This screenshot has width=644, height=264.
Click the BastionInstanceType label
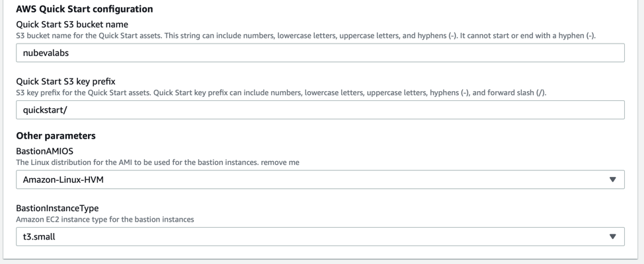57,209
